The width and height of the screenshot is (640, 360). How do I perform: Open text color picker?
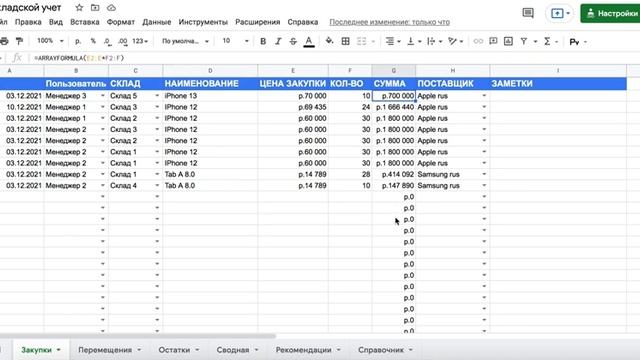pos(309,41)
